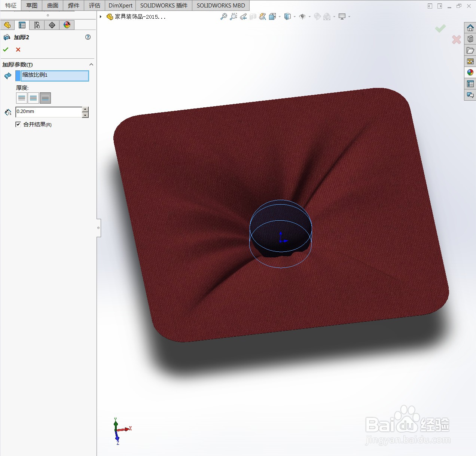Expand the 家具装饰品-2015 flyout tree

click(101, 16)
